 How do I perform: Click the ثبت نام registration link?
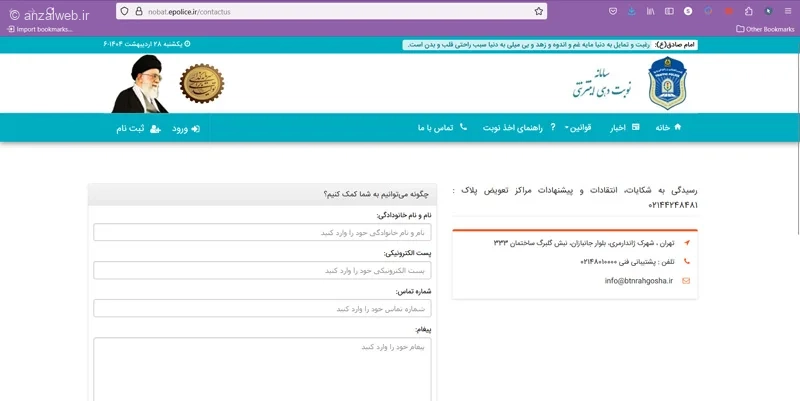(x=138, y=129)
